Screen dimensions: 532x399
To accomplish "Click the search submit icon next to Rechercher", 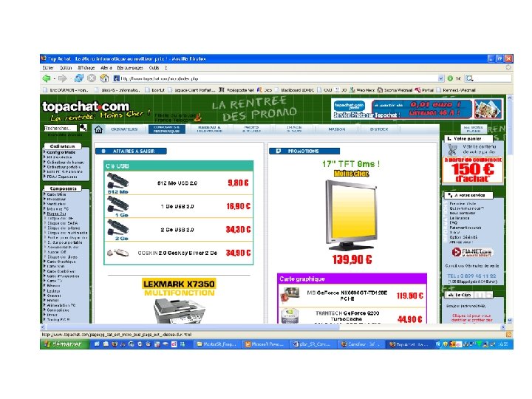I will click(83, 128).
